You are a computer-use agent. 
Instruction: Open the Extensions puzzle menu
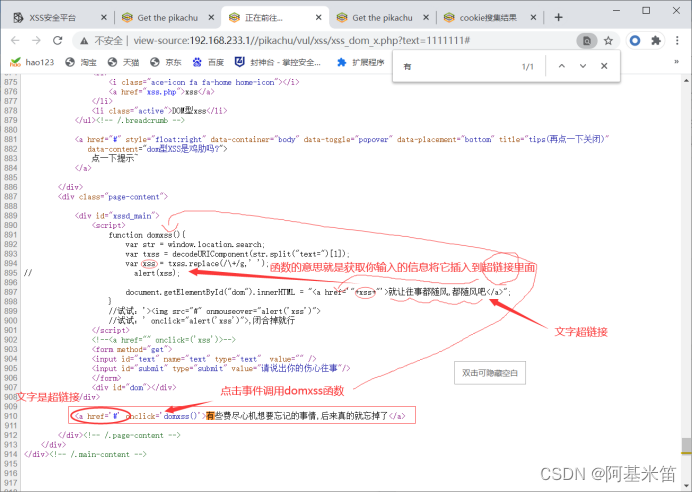(x=656, y=41)
